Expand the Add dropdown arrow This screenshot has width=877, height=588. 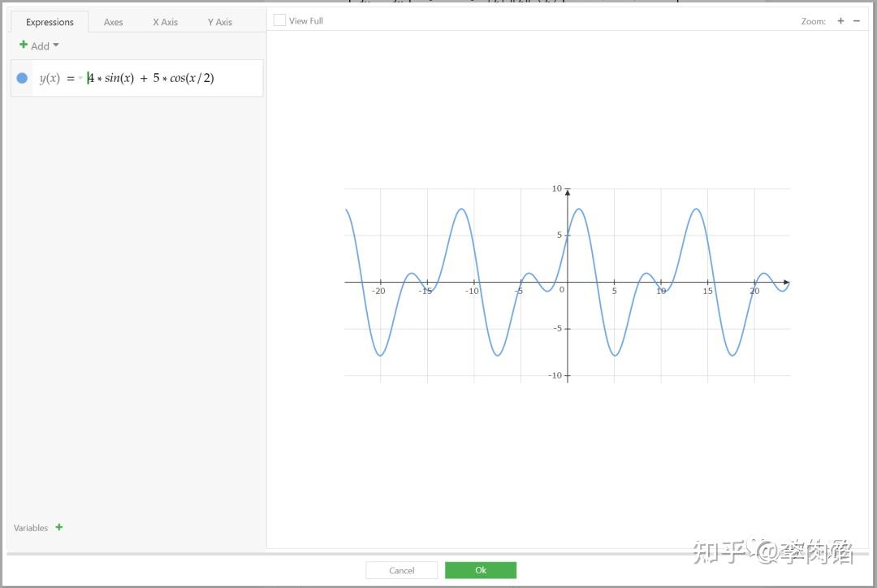click(56, 45)
